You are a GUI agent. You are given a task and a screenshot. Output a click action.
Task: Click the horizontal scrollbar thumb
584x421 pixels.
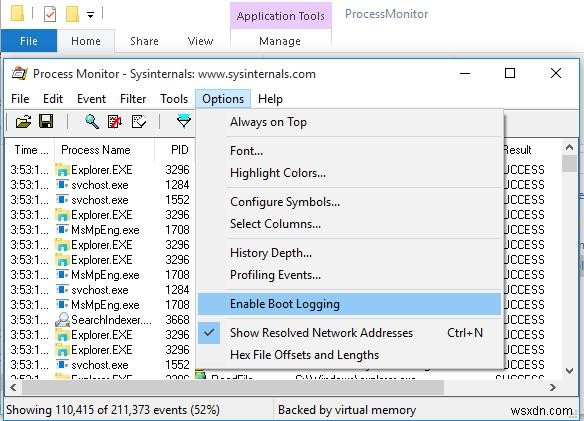(233, 387)
